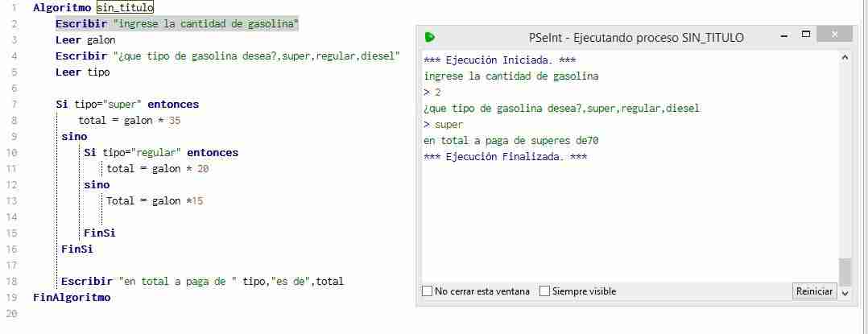Click the PSeInt window title bar

(x=635, y=37)
